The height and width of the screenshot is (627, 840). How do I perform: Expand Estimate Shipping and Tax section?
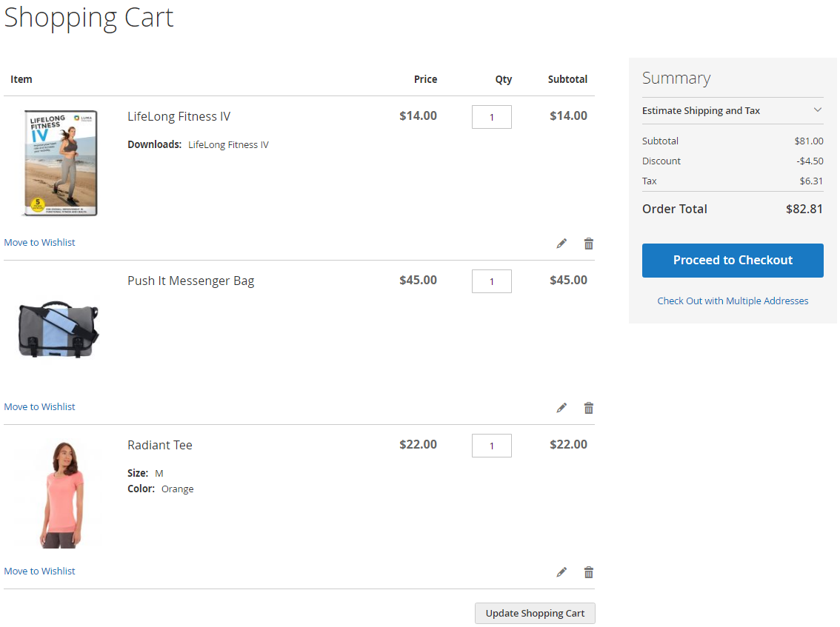pos(701,110)
